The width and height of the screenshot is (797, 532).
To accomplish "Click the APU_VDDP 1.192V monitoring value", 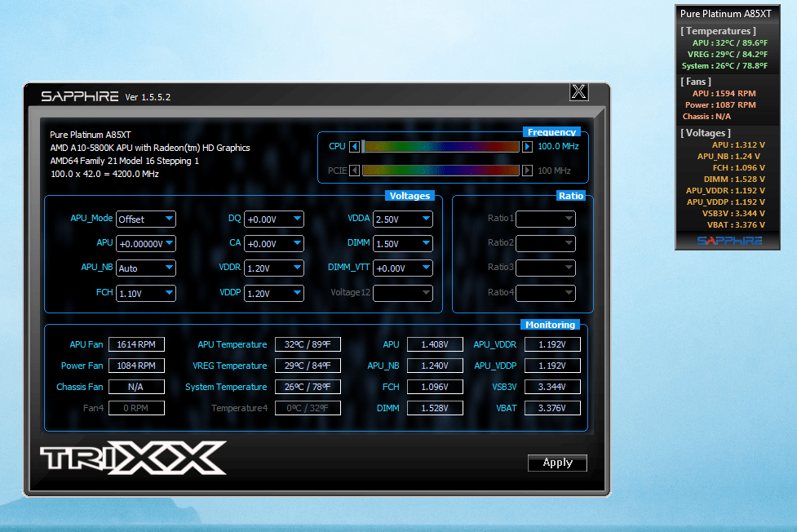I will (x=552, y=366).
